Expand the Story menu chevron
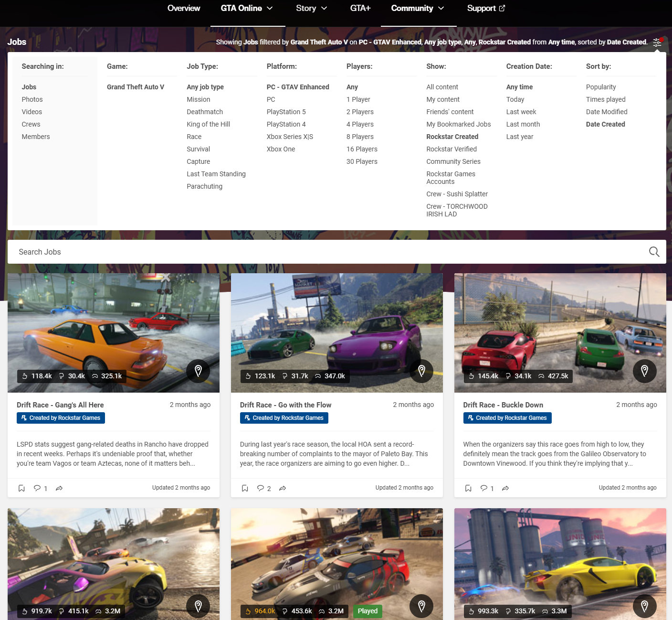This screenshot has height=620, width=672. click(x=324, y=8)
